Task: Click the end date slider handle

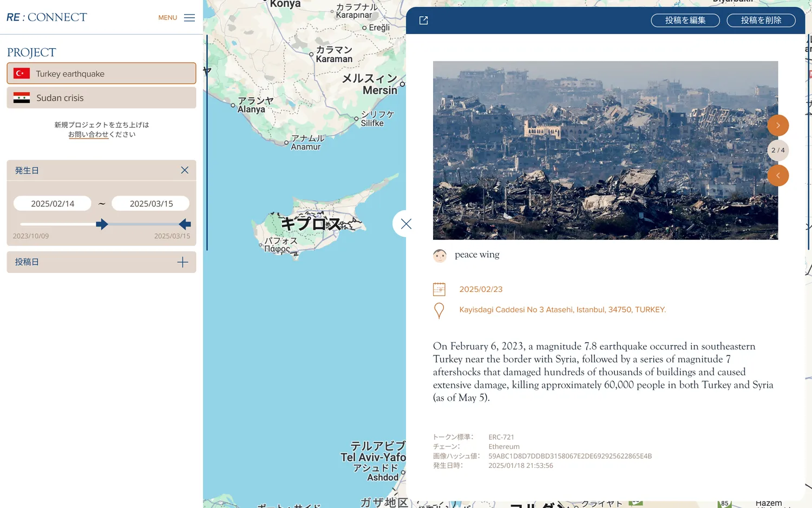Action: pos(185,224)
